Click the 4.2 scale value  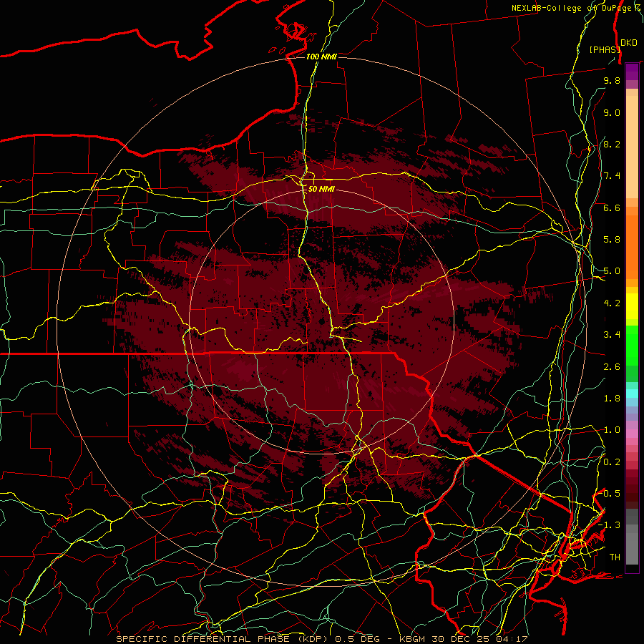tap(612, 303)
